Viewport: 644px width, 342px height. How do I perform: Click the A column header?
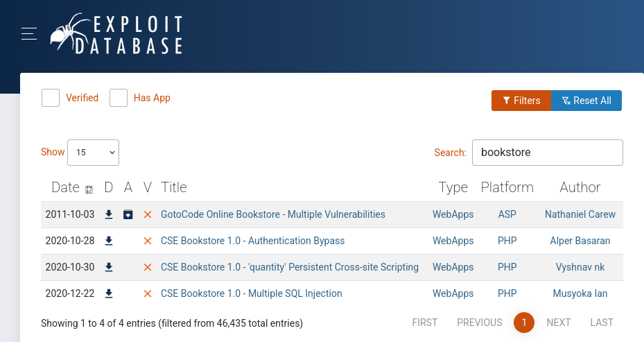pyautogui.click(x=128, y=187)
